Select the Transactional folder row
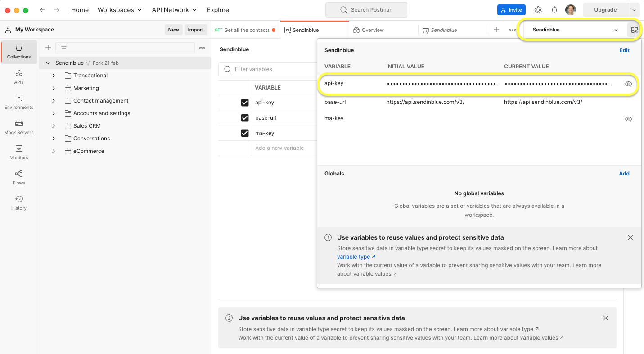 click(x=125, y=76)
